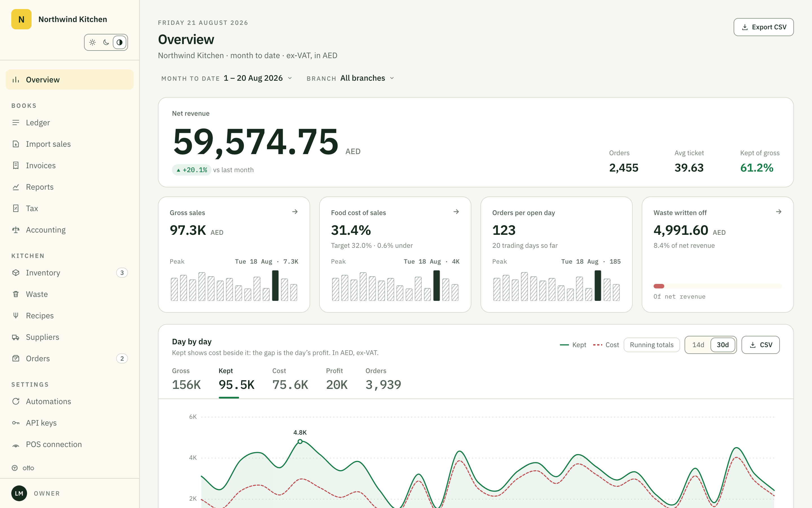Select the Cost metric tab
The height and width of the screenshot is (508, 812).
290,380
